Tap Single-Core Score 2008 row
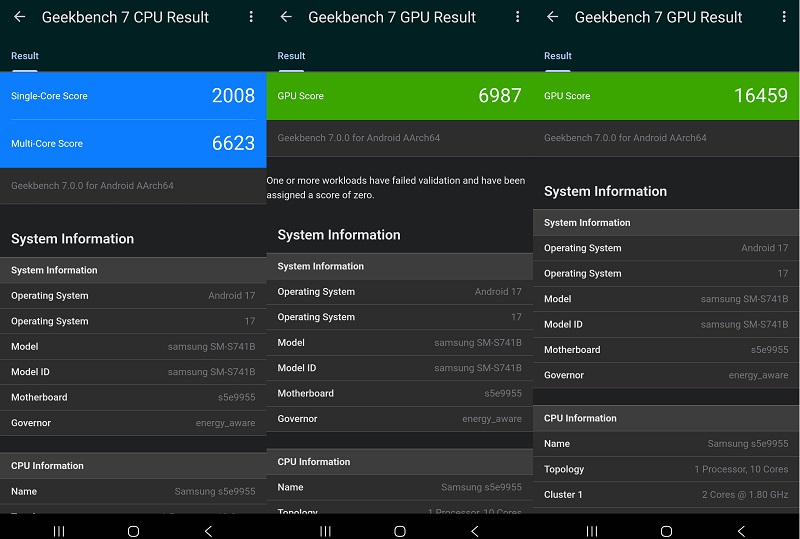The height and width of the screenshot is (539, 800). coord(133,95)
